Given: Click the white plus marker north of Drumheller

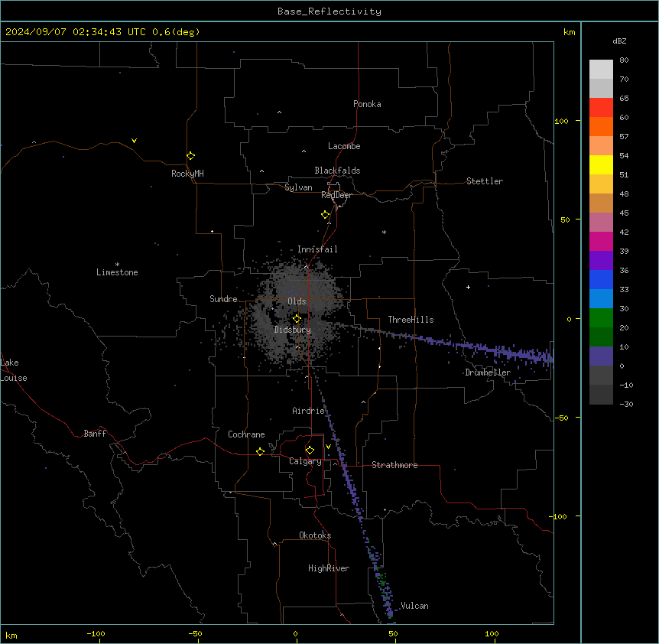Looking at the screenshot, I should (x=468, y=287).
